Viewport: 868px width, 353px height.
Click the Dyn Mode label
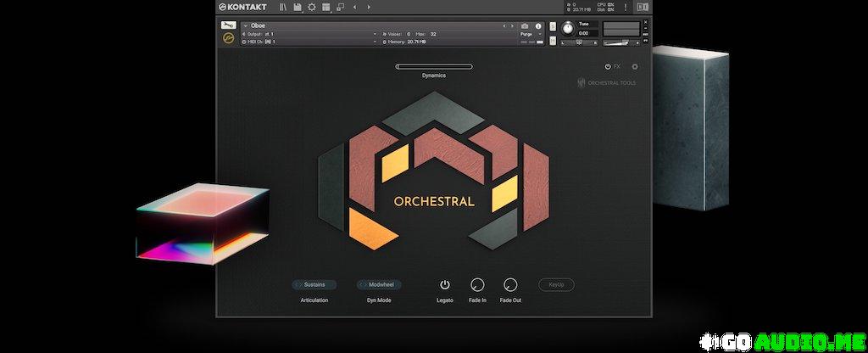click(379, 300)
